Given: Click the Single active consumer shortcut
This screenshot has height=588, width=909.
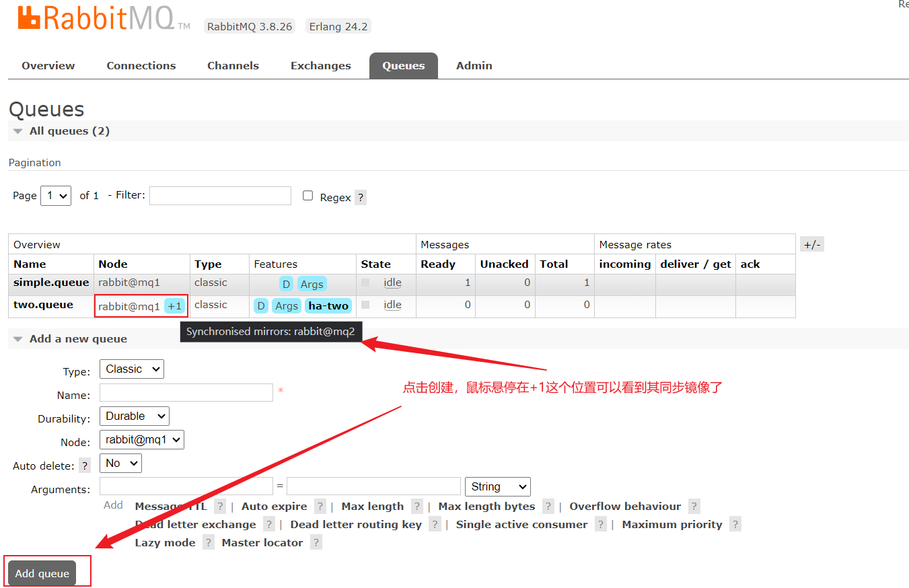Looking at the screenshot, I should point(522,525).
